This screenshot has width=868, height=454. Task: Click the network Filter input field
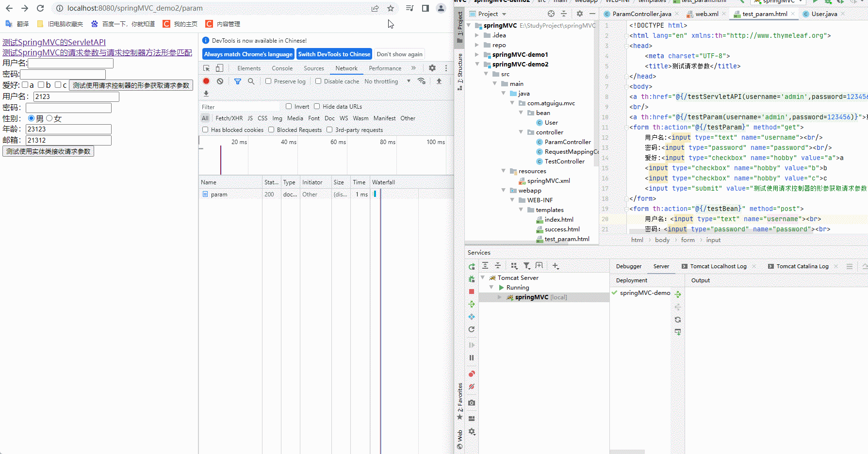tap(240, 107)
